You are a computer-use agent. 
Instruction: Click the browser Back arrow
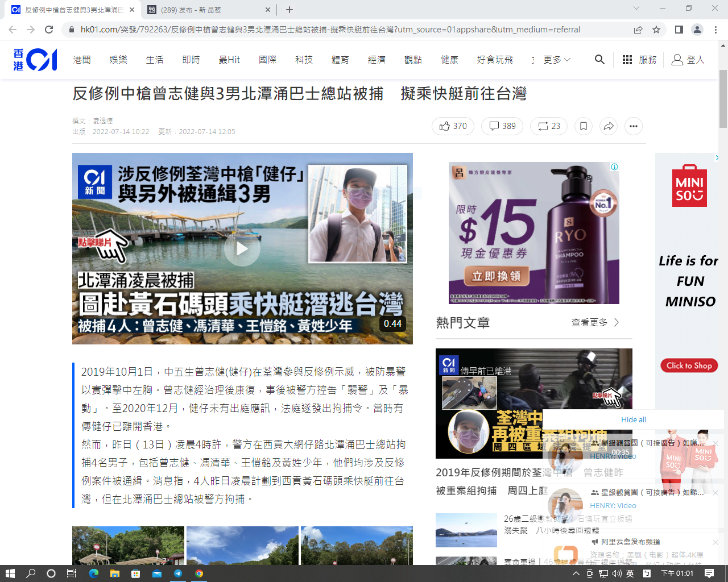[13, 30]
